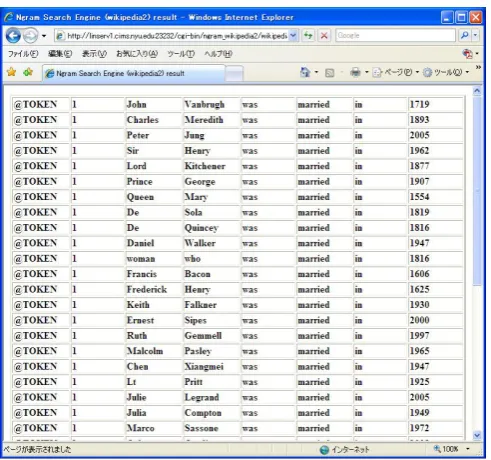
Task: Expand the address bar dropdown arrow
Action: coord(293,36)
